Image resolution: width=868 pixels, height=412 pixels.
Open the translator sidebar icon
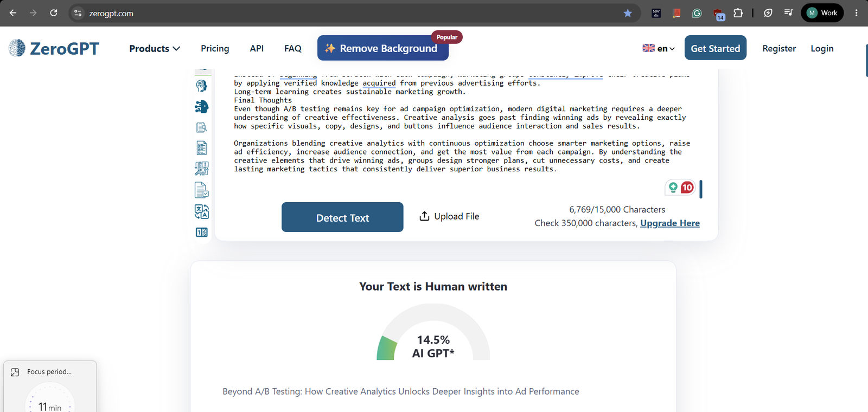pyautogui.click(x=201, y=211)
